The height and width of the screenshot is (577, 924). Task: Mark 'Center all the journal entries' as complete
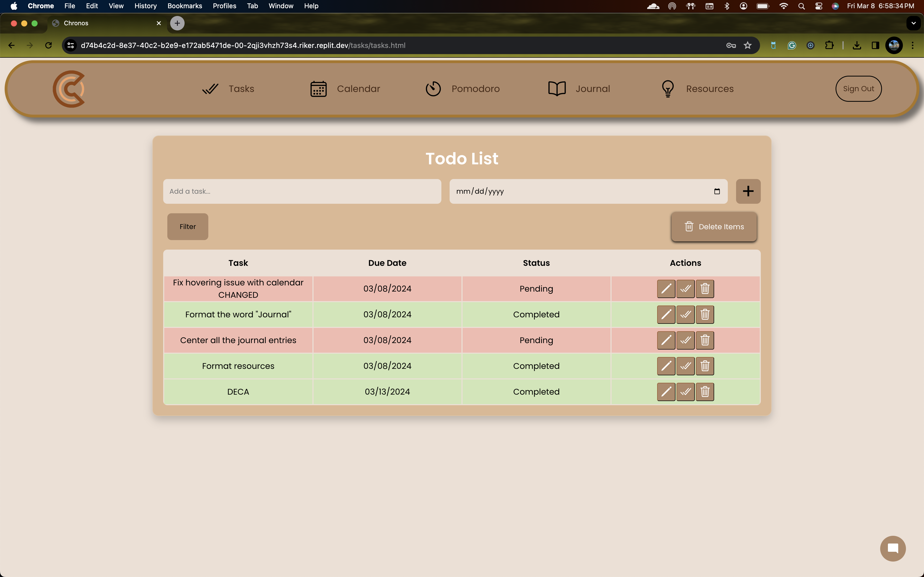coord(685,340)
